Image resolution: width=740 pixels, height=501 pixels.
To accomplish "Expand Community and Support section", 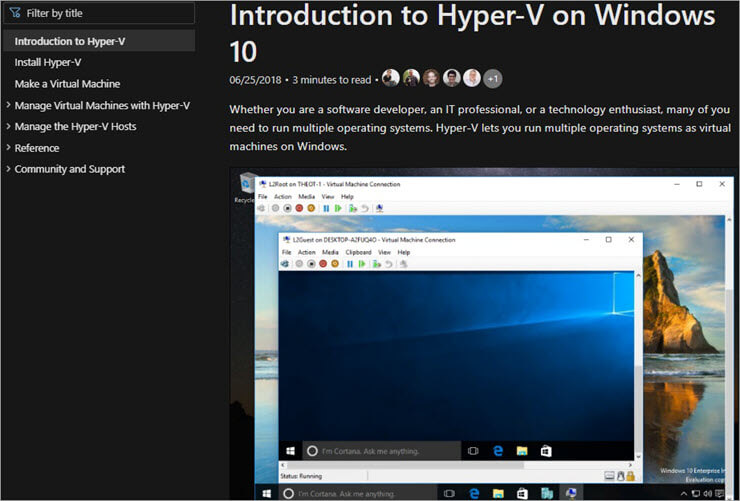I will tap(69, 169).
